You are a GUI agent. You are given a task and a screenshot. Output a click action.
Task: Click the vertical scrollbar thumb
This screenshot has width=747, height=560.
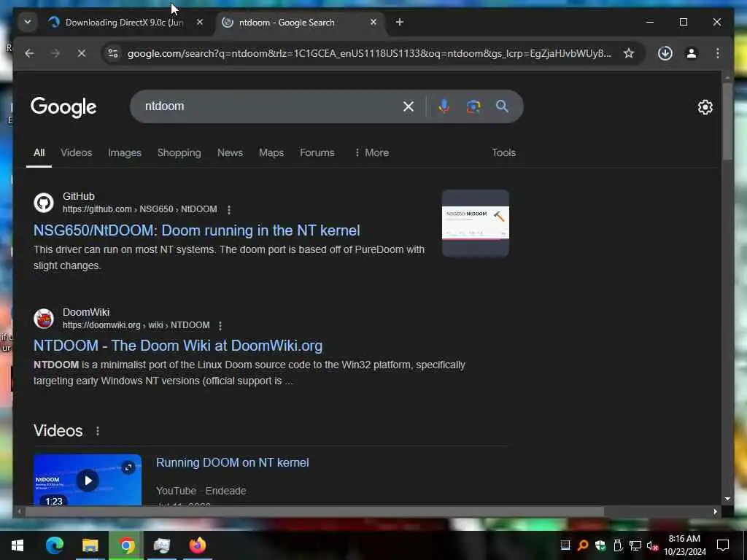click(x=727, y=122)
